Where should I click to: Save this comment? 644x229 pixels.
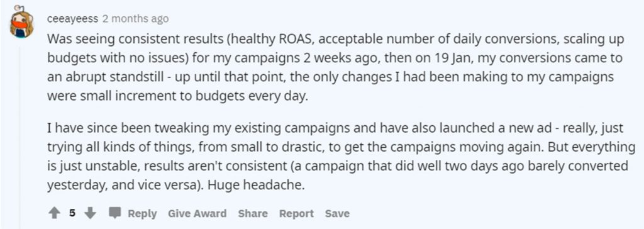(x=337, y=213)
